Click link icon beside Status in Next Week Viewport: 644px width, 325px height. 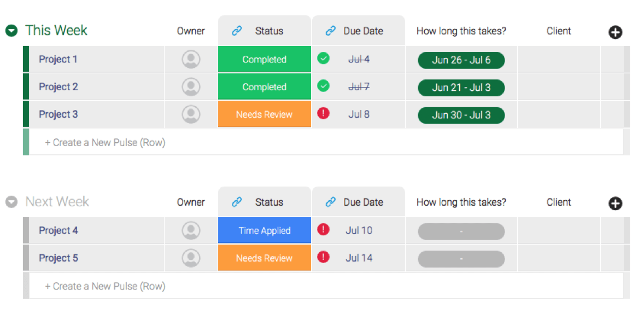tap(237, 202)
